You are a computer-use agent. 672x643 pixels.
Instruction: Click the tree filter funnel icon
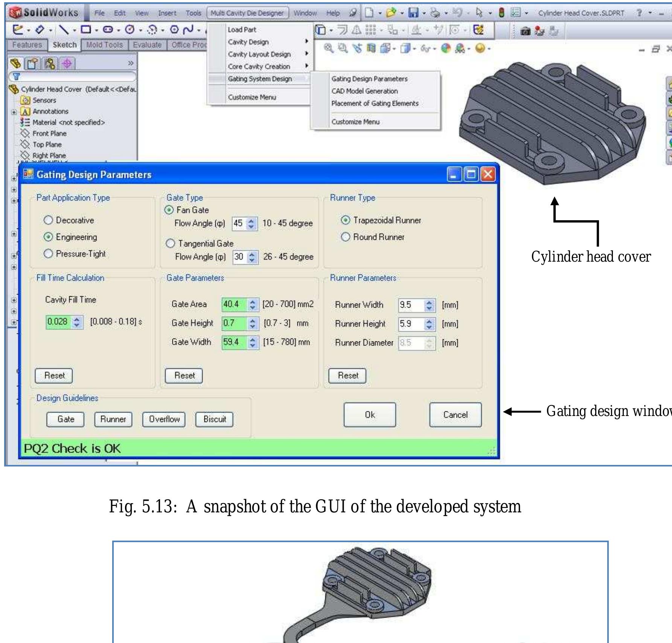(16, 77)
